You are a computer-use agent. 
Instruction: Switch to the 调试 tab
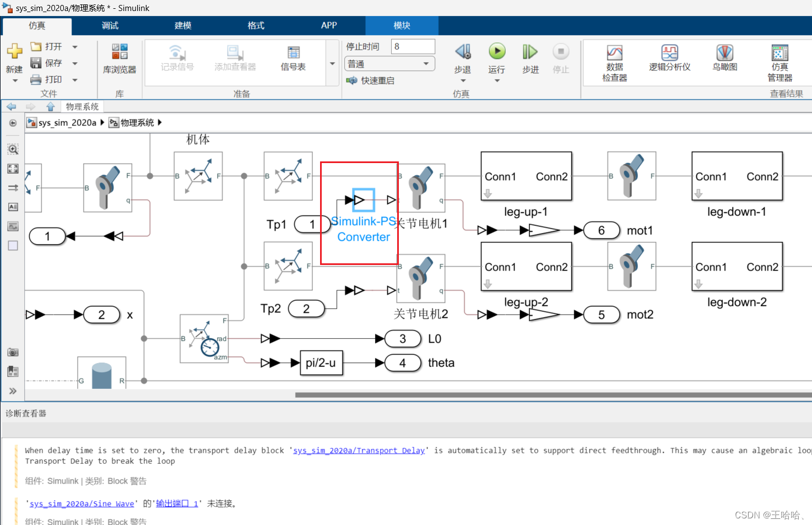pyautogui.click(x=110, y=26)
